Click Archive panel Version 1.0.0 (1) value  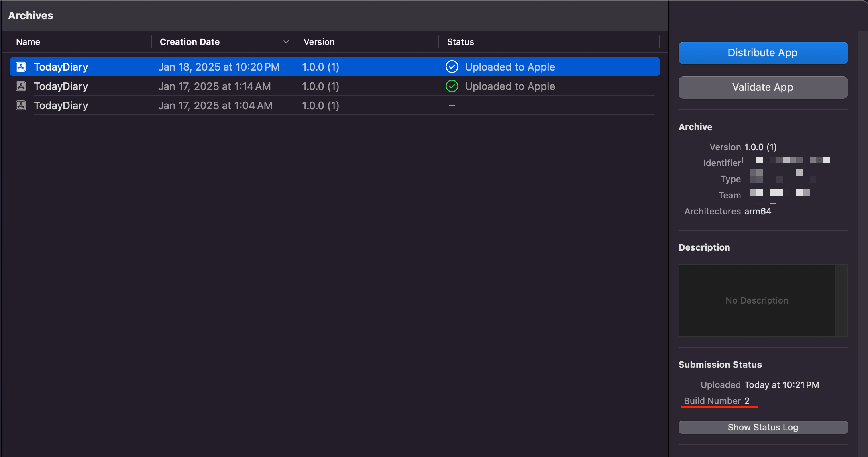point(760,147)
